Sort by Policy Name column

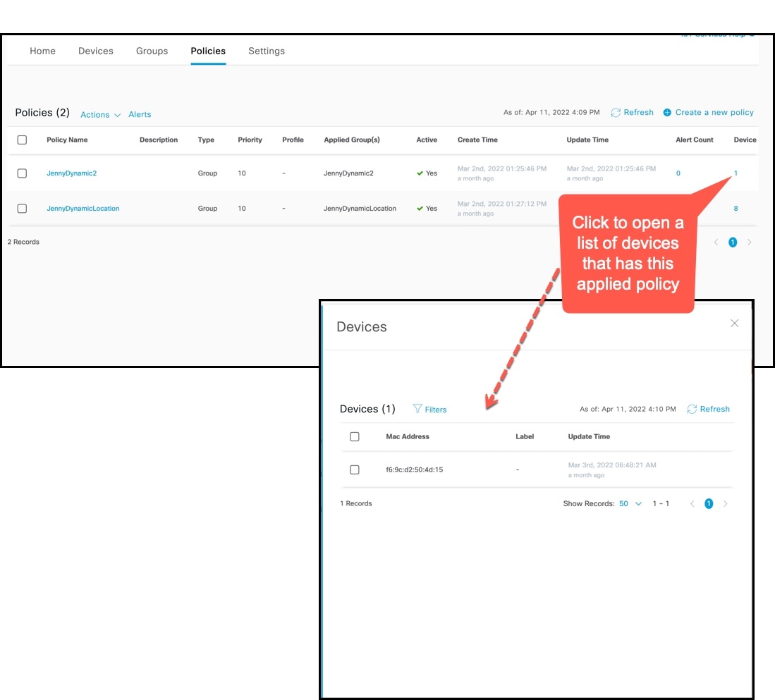(67, 140)
